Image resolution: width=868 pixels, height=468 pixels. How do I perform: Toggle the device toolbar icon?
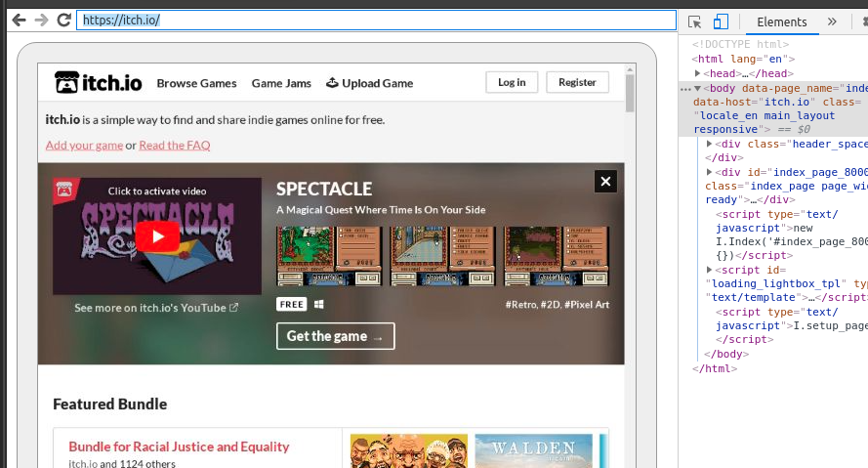tap(721, 22)
